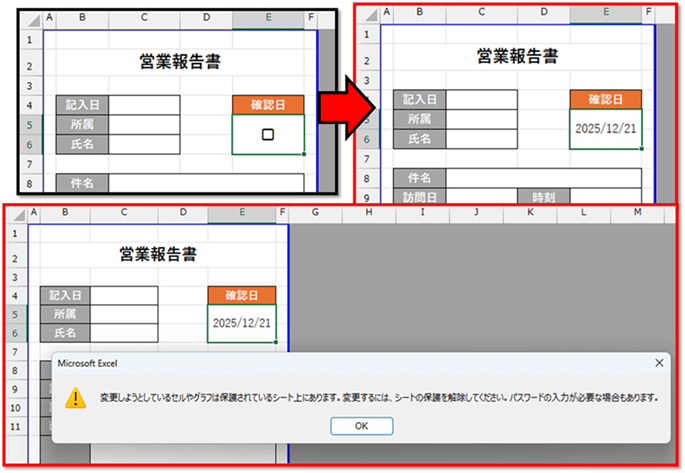Click the select-all corner in the top-left sheet

tap(33, 18)
